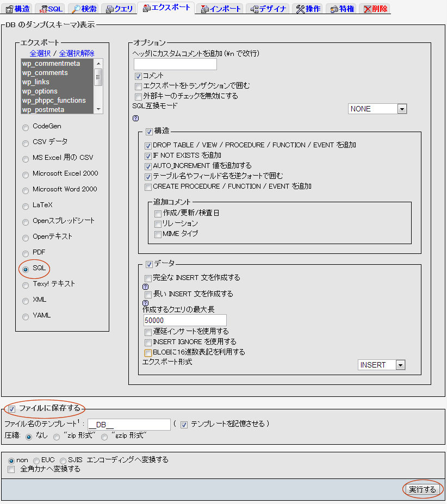The image size is (447, 504).
Task: Enable CREATE PROCEDURE / FUNCTION / EVENT を追加
Action: coord(148,187)
